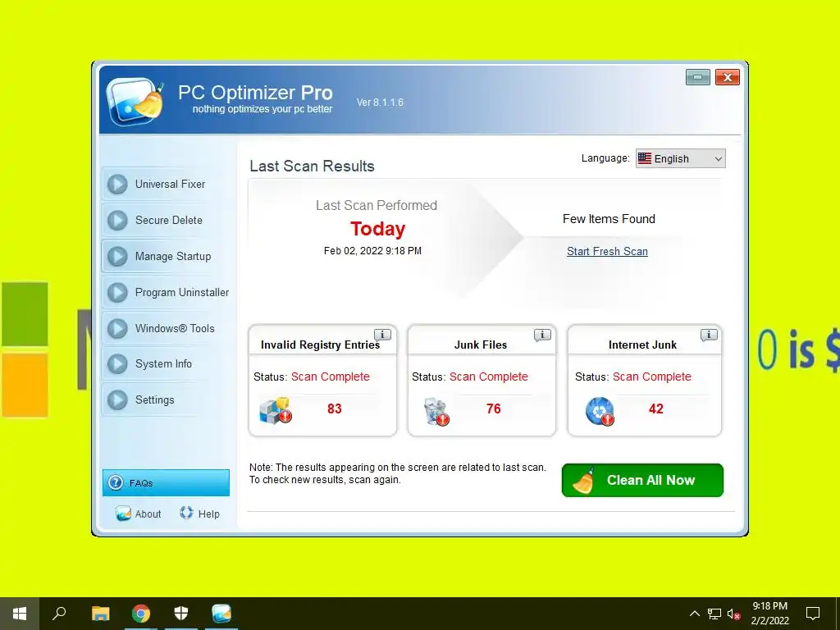Click the PC Optimizer Pro logo icon
The height and width of the screenshot is (630, 840).
tap(135, 101)
